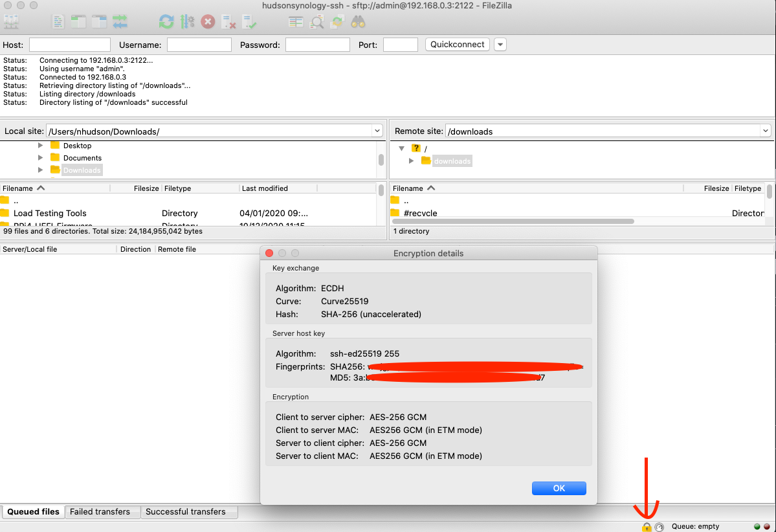Click the local tree vertical scrollbar
776x532 pixels.
(381, 159)
